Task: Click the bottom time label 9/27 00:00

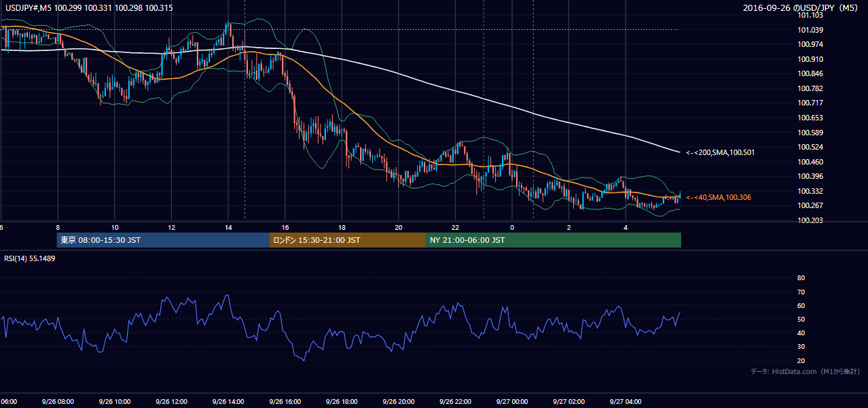Action: [x=511, y=402]
